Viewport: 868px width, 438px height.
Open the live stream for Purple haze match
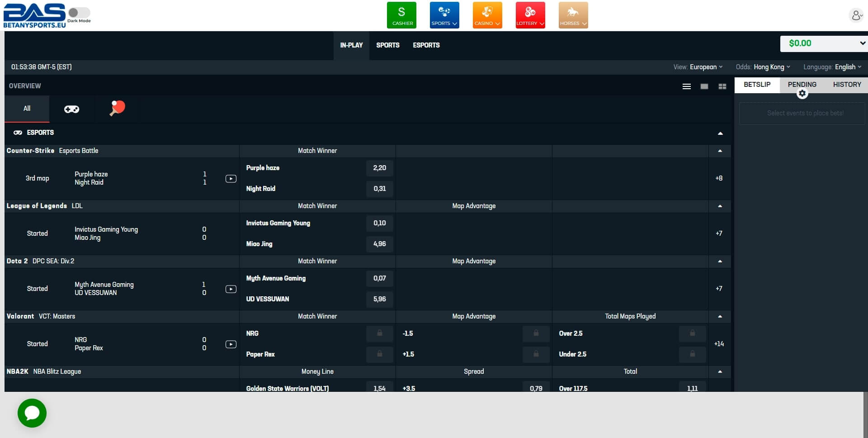[x=231, y=178]
